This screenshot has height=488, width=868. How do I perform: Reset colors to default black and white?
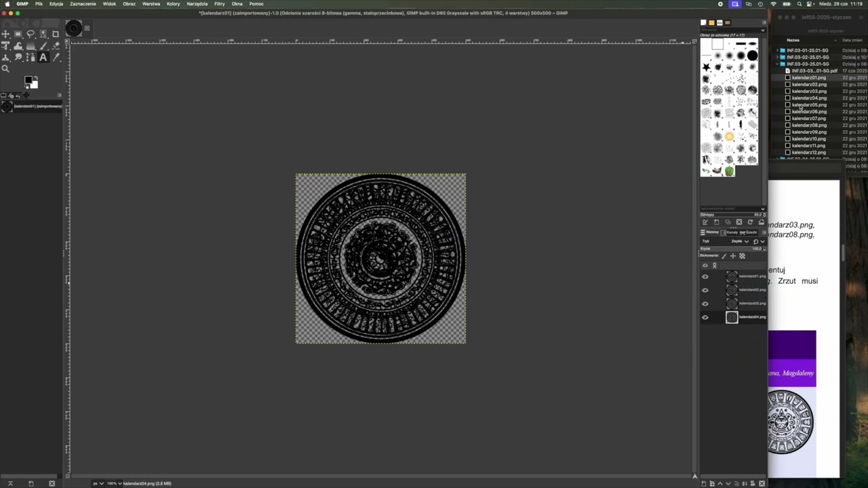point(26,87)
